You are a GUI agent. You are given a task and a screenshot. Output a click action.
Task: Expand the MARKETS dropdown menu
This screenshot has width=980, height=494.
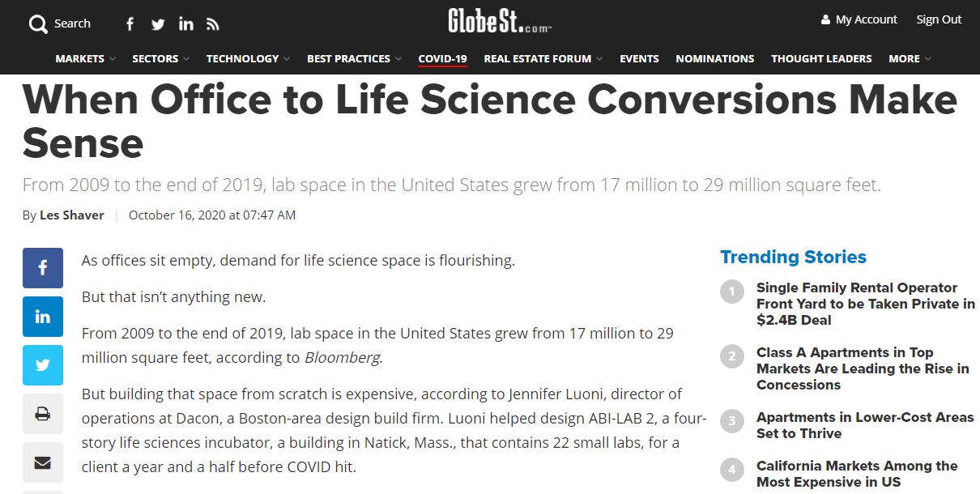(79, 58)
